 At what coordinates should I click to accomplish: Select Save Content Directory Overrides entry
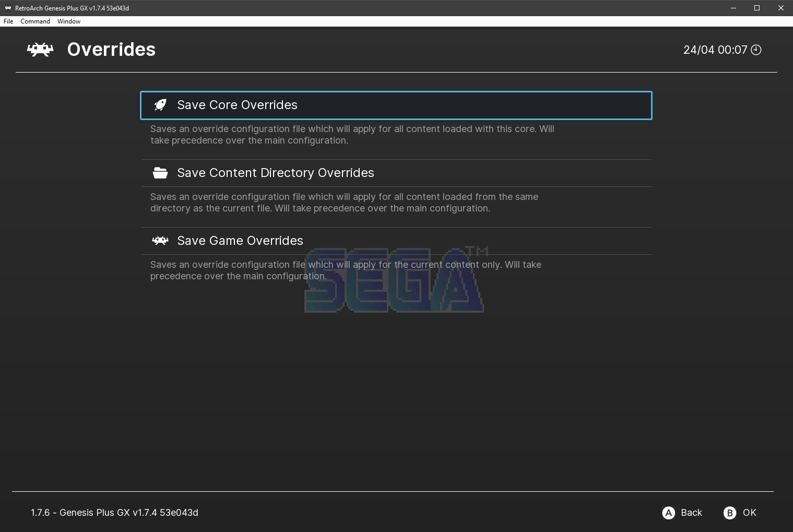pos(396,173)
